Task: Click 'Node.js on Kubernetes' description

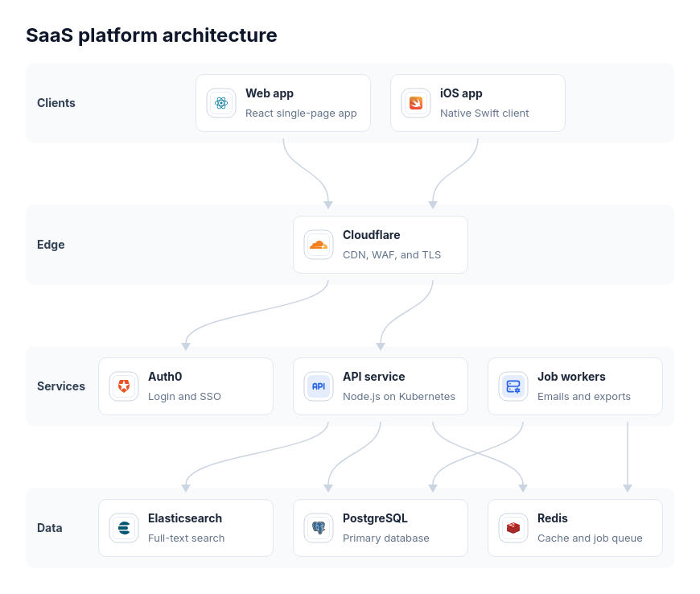Action: pos(398,397)
